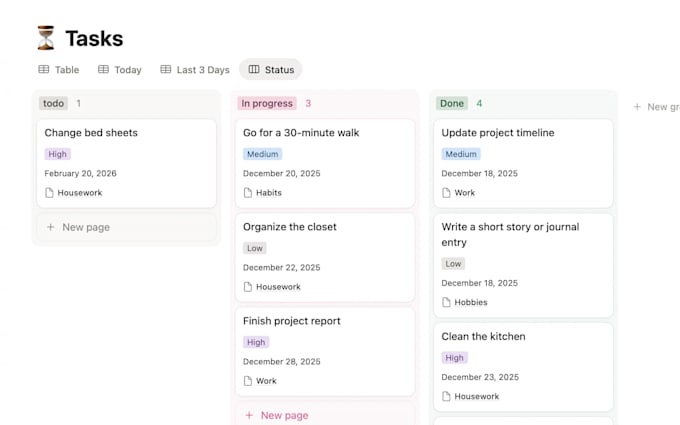Click the In progress group label
The image size is (680, 425).
[267, 103]
